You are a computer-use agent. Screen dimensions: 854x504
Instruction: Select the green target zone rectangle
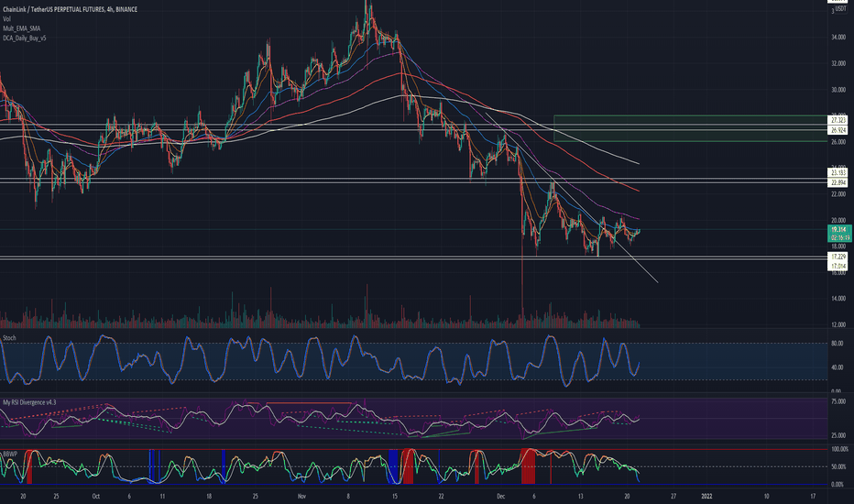690,128
